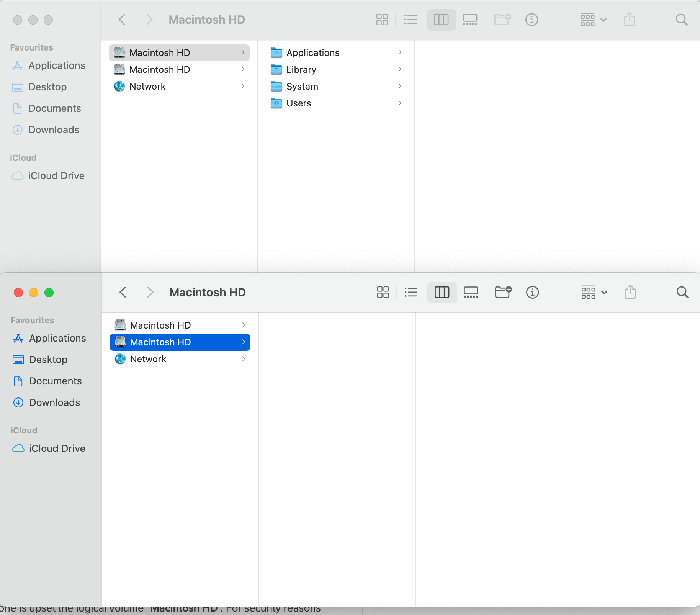This screenshot has width=700, height=615.
Task: Minimize the front Finder window
Action: click(x=34, y=293)
